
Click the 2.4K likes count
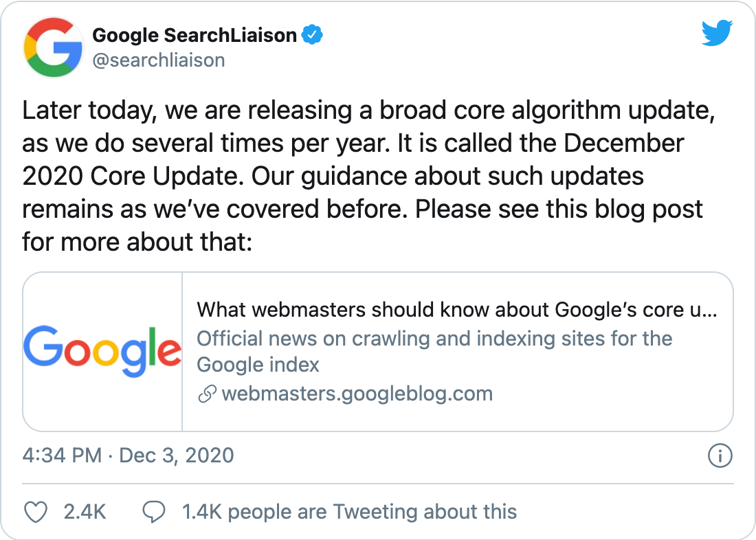point(85,512)
